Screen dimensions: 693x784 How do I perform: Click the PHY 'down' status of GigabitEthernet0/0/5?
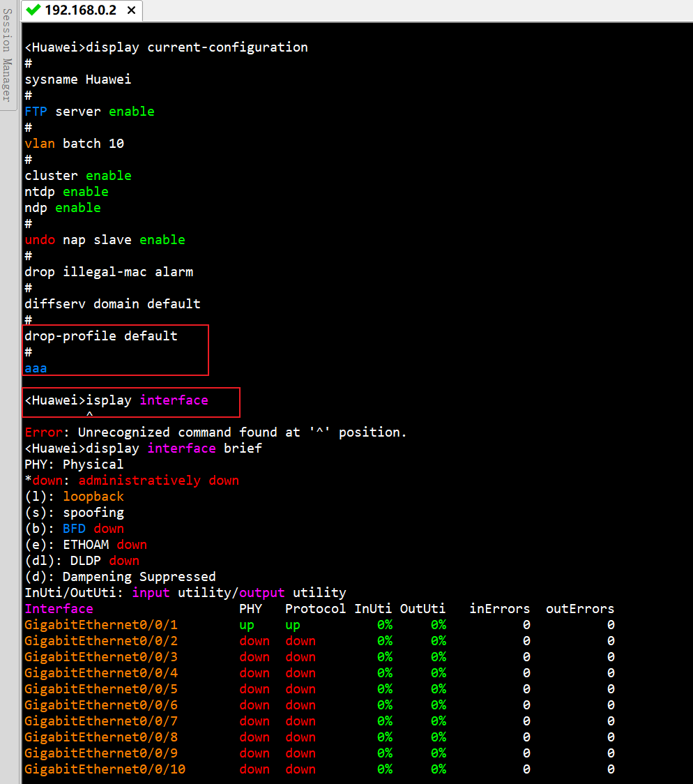tap(254, 688)
